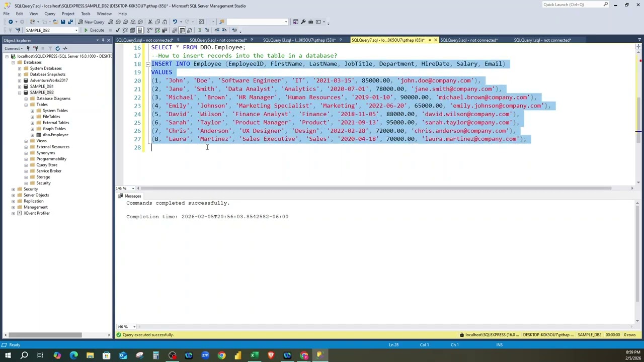Expand the System Databases node
This screenshot has width=644, height=362.
point(20,68)
